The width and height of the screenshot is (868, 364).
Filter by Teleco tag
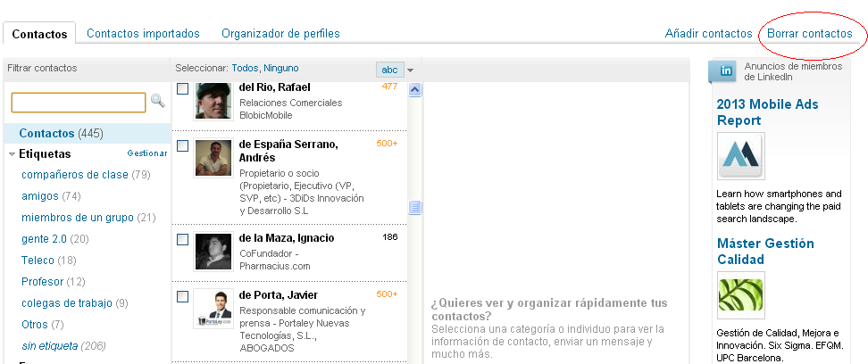tap(38, 260)
